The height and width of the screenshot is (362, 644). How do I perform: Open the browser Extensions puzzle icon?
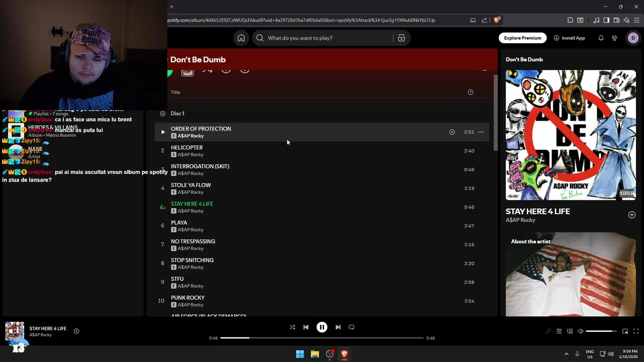point(570,20)
